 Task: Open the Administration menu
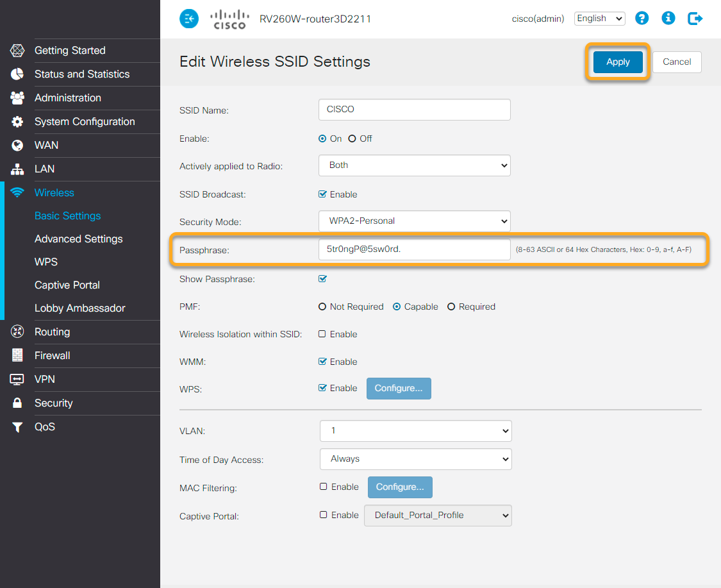(67, 98)
